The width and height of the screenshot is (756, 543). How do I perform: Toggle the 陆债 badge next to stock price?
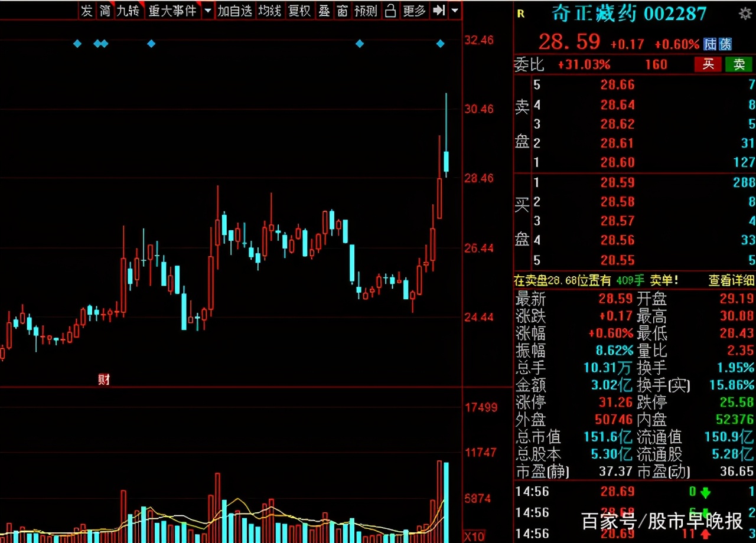[719, 44]
